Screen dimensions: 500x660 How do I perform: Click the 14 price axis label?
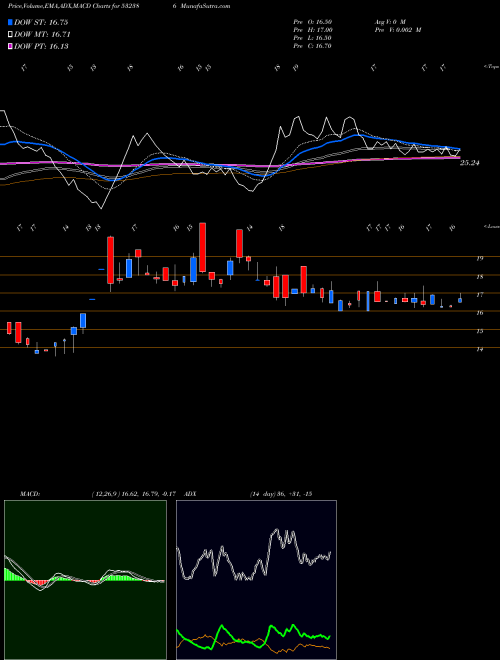click(x=479, y=349)
